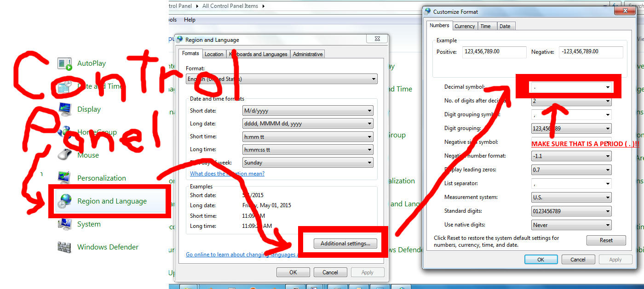Expand the Format language dropdown
This screenshot has width=644, height=289.
pos(282,79)
